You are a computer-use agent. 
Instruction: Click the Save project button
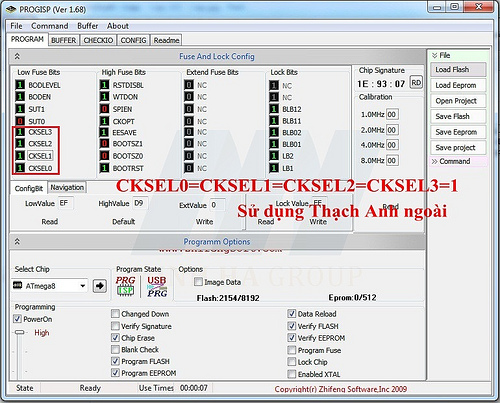(x=458, y=147)
